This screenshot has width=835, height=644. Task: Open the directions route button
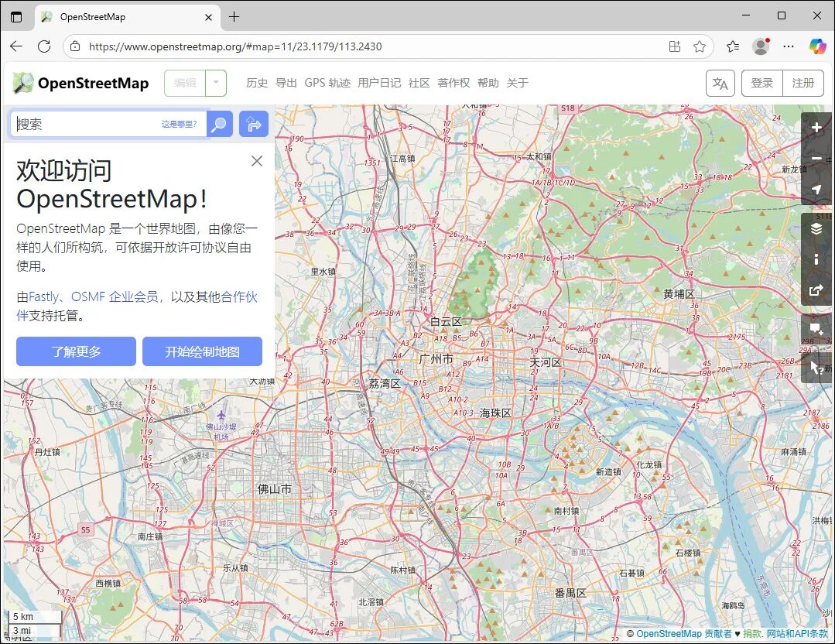(254, 124)
